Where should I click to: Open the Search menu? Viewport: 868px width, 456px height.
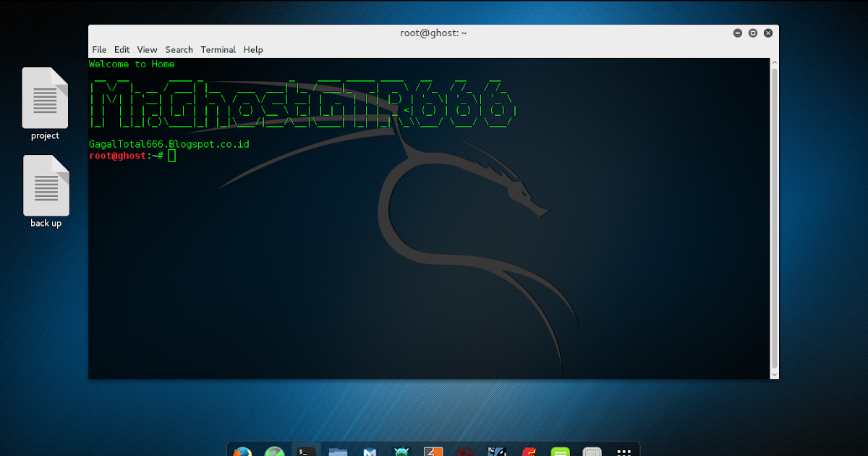[x=179, y=49]
